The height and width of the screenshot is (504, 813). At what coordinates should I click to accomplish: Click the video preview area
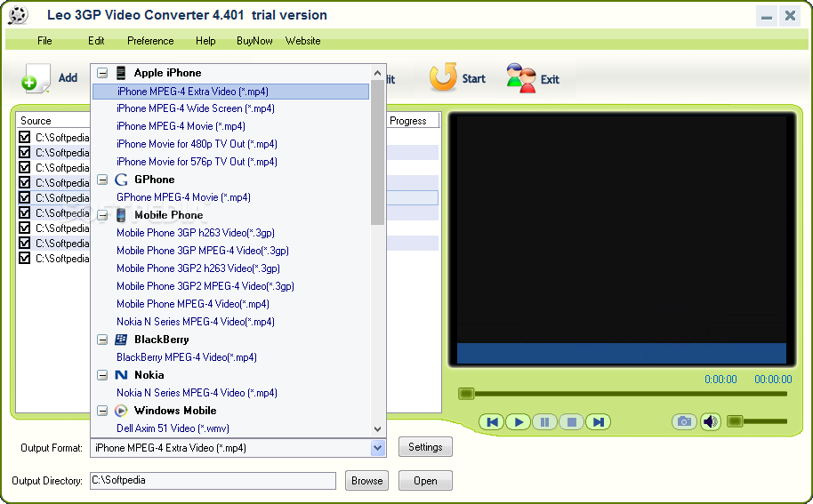(x=621, y=239)
